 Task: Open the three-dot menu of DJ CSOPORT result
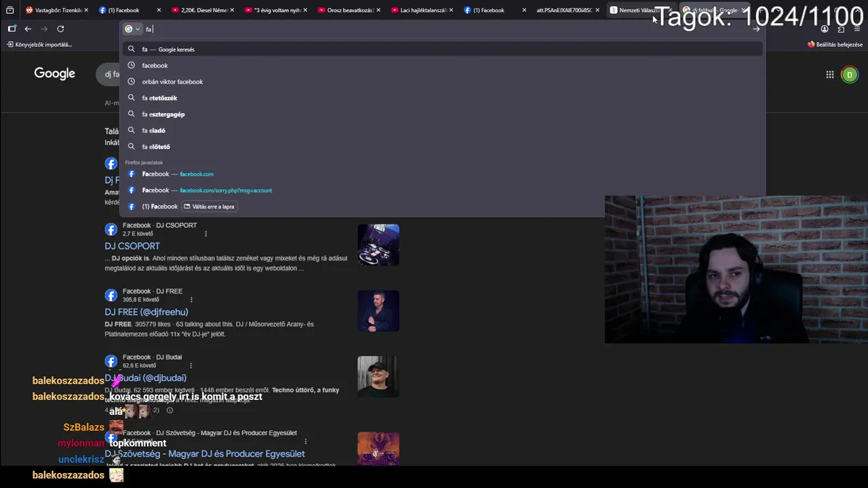click(x=205, y=234)
